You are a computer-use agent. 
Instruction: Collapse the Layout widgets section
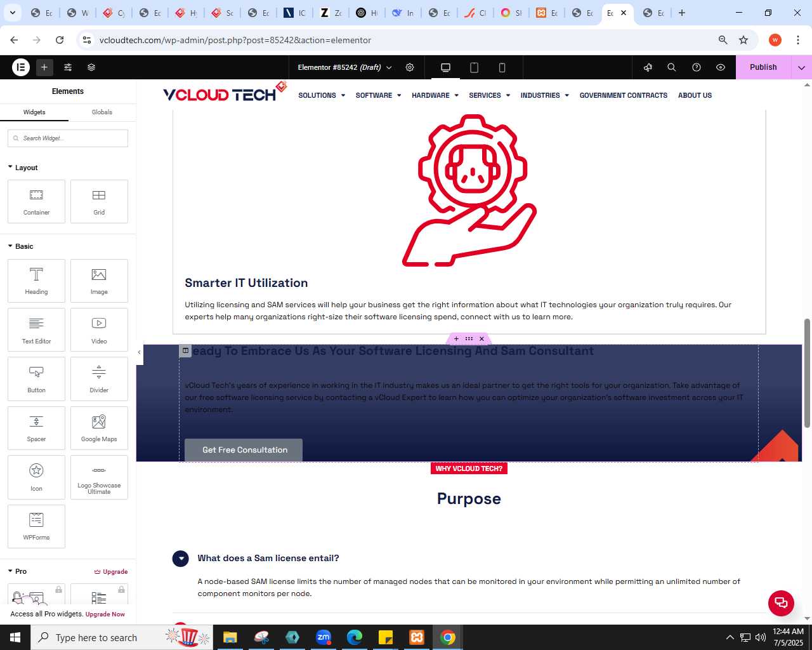coord(23,168)
